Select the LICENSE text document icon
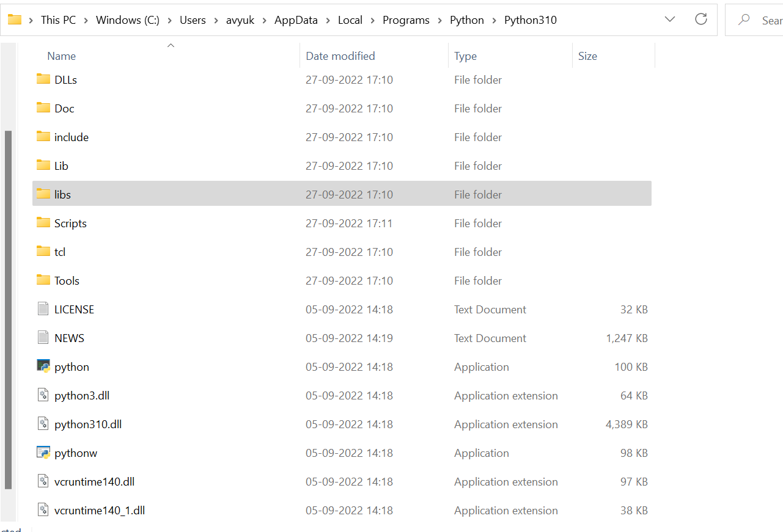Viewport: 783px width, 532px height. click(x=43, y=309)
